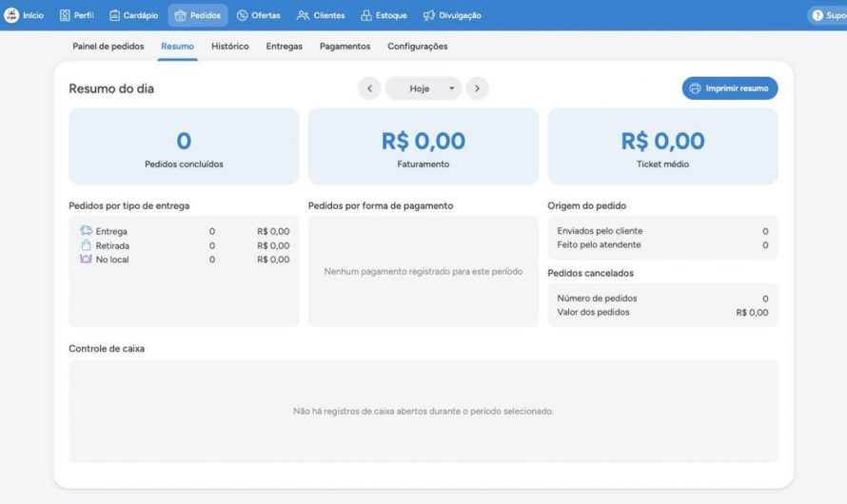Click Nenhum pagamento registrado message
Image resolution: width=847 pixels, height=504 pixels.
pos(423,271)
